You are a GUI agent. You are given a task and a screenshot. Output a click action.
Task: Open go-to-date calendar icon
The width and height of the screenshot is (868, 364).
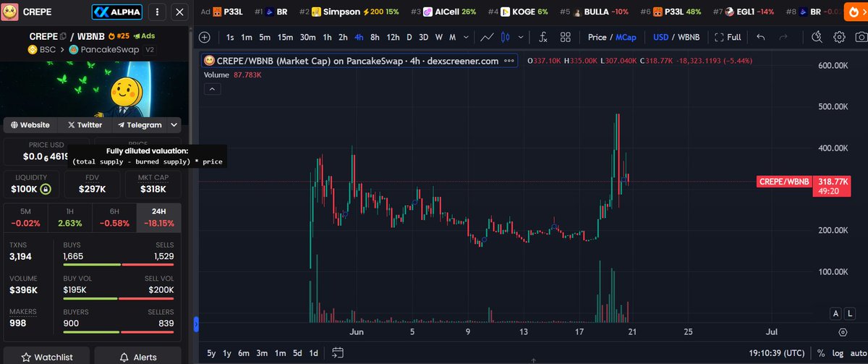coord(337,352)
